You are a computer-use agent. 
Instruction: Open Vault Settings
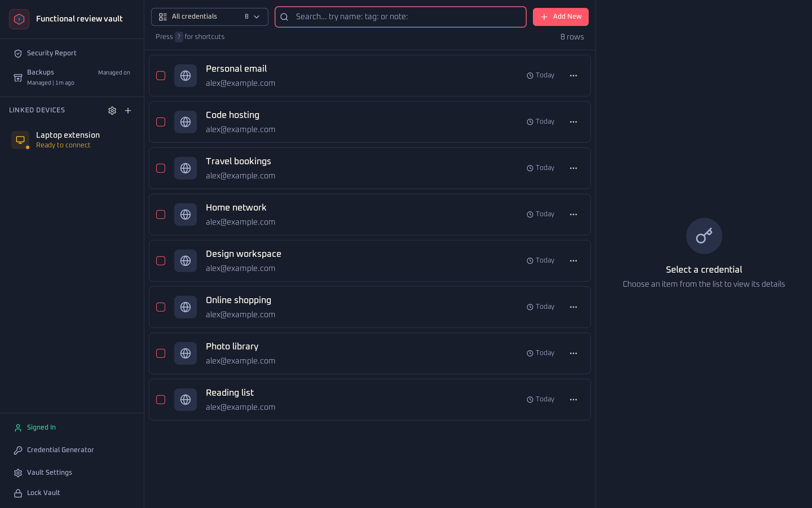click(72, 472)
